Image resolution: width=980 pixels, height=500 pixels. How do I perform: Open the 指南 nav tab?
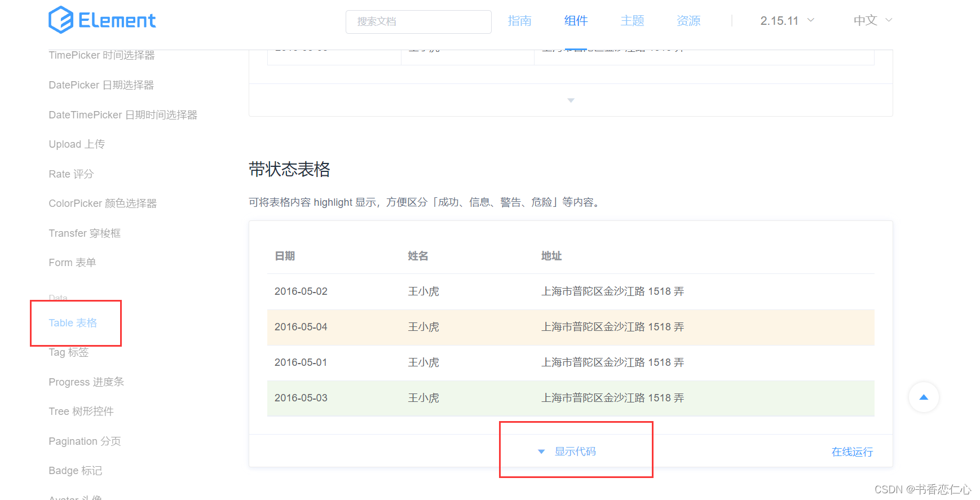pyautogui.click(x=519, y=21)
